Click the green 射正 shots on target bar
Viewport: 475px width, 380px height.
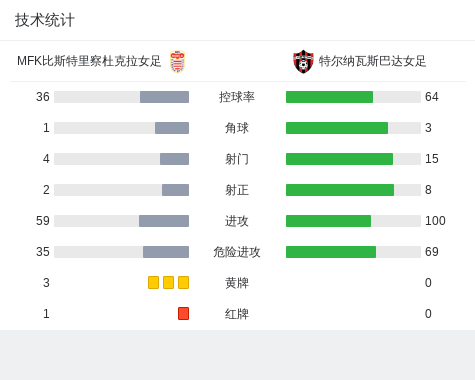click(x=340, y=190)
